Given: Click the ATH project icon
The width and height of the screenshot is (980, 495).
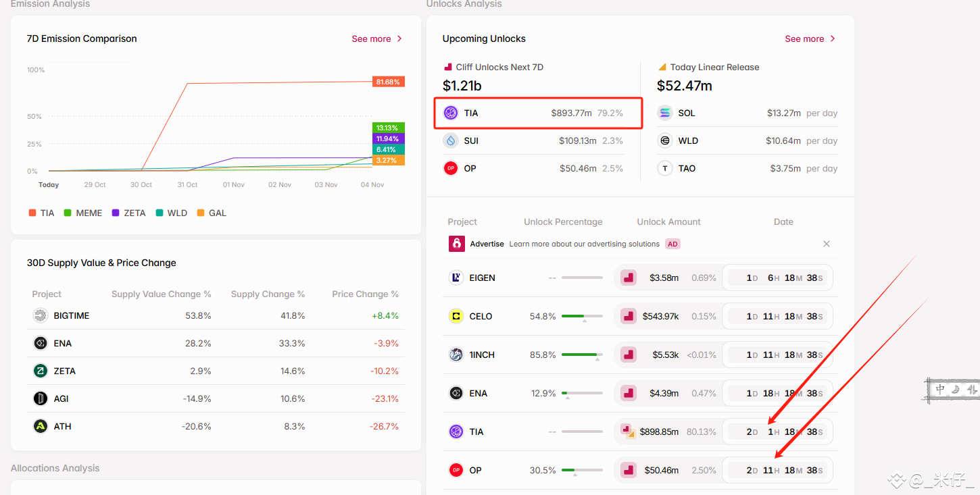Looking at the screenshot, I should pyautogui.click(x=41, y=426).
